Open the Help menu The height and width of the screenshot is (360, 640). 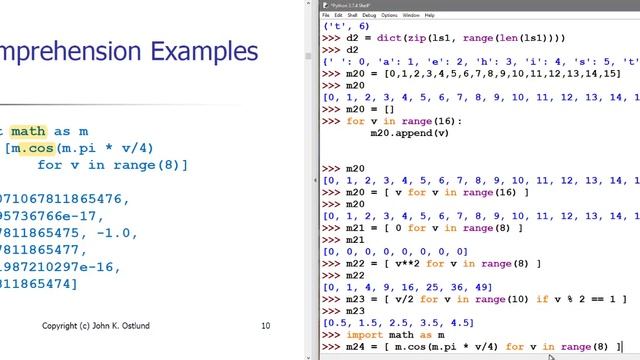429,15
